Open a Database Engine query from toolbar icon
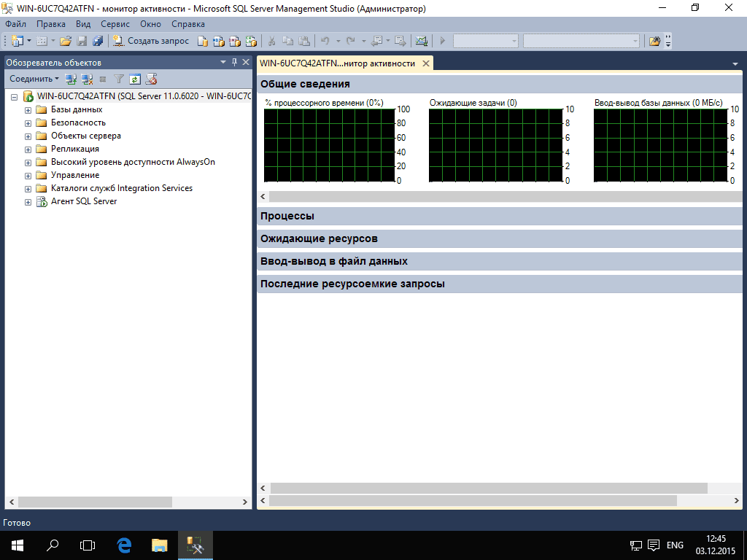Image resolution: width=747 pixels, height=560 pixels. tap(203, 41)
